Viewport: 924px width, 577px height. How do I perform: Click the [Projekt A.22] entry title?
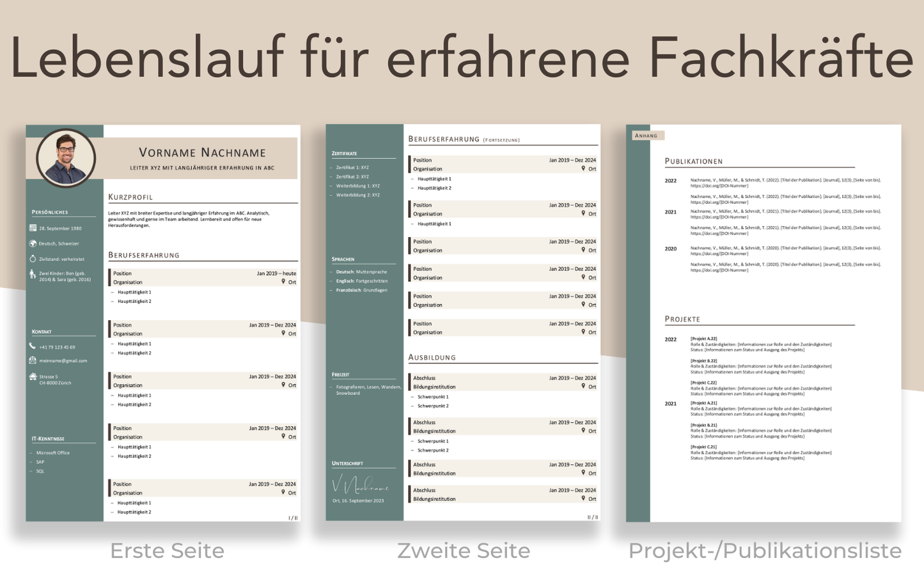[703, 339]
